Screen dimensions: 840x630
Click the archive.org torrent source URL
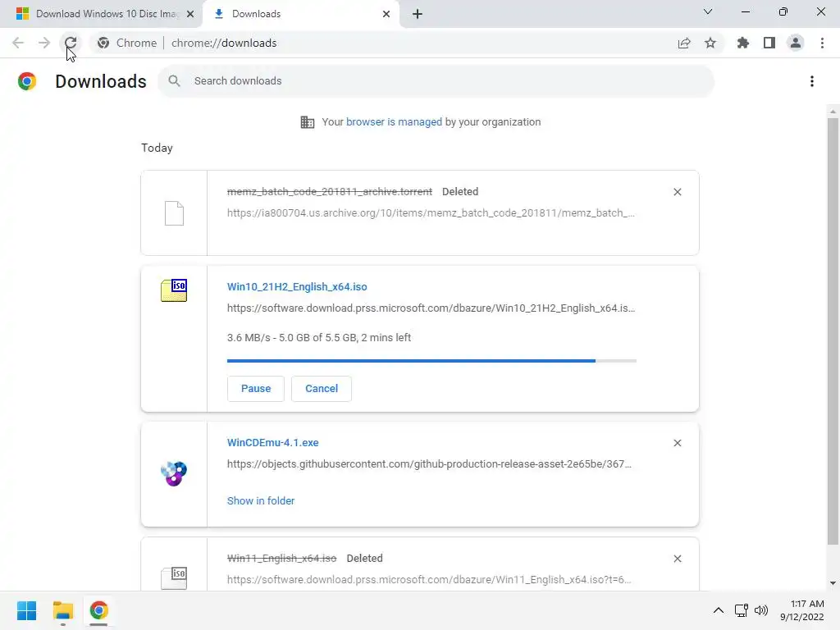point(431,212)
